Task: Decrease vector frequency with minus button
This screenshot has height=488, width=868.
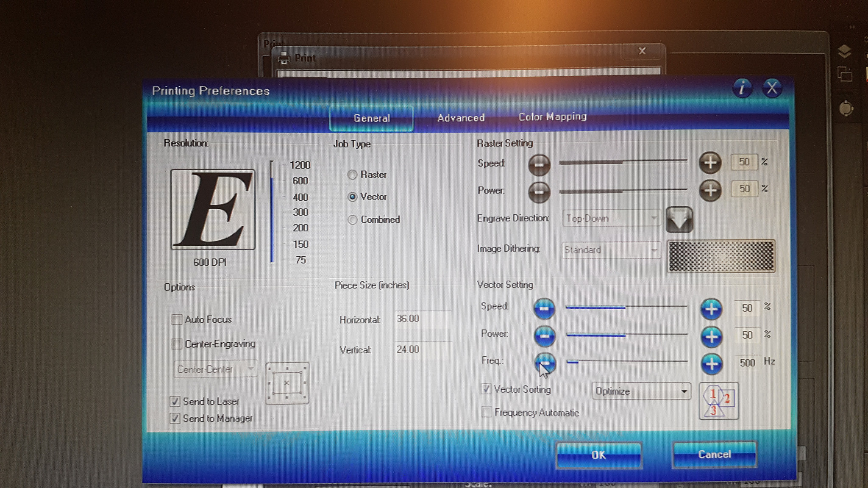Action: pyautogui.click(x=545, y=363)
